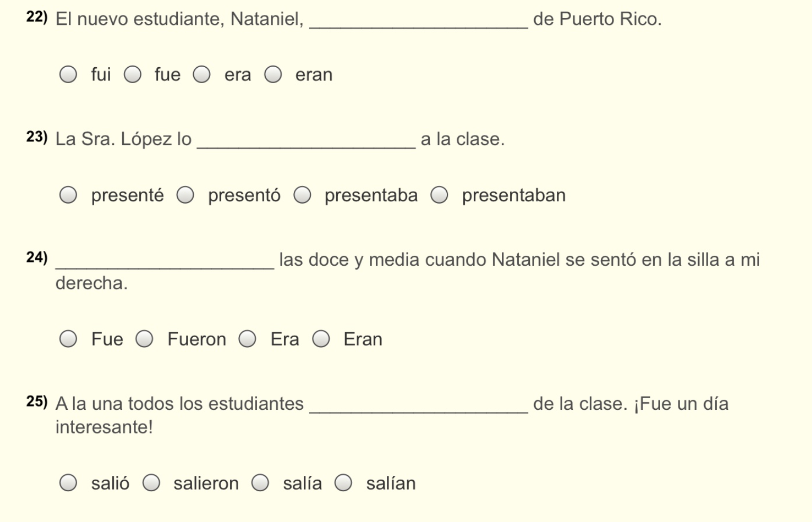Select 'Eran' for las doce y media
The width and height of the screenshot is (812, 522).
[321, 339]
